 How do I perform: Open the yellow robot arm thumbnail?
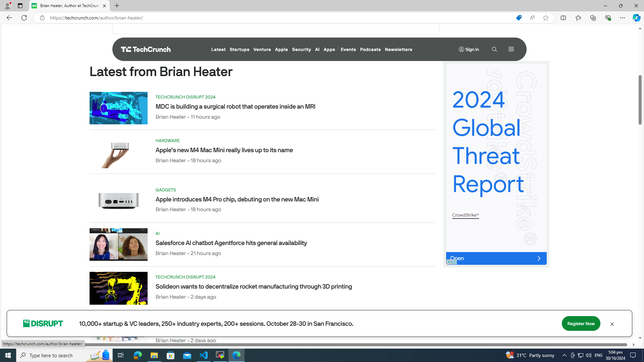point(118,288)
